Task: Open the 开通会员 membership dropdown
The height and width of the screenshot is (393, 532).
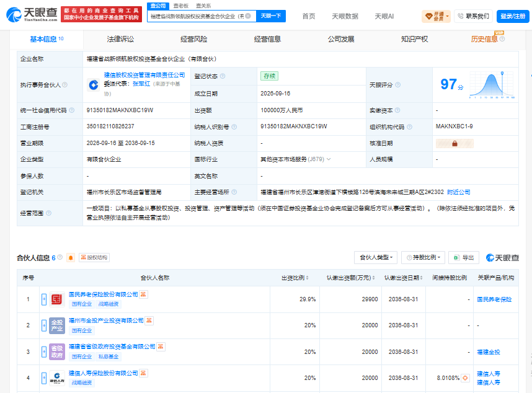Action: click(x=436, y=16)
